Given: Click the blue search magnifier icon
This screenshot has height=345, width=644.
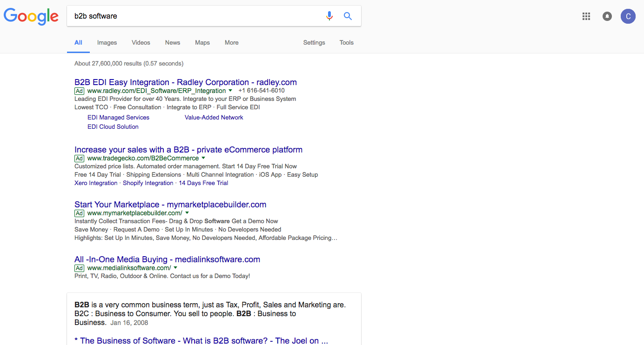Looking at the screenshot, I should pyautogui.click(x=348, y=16).
